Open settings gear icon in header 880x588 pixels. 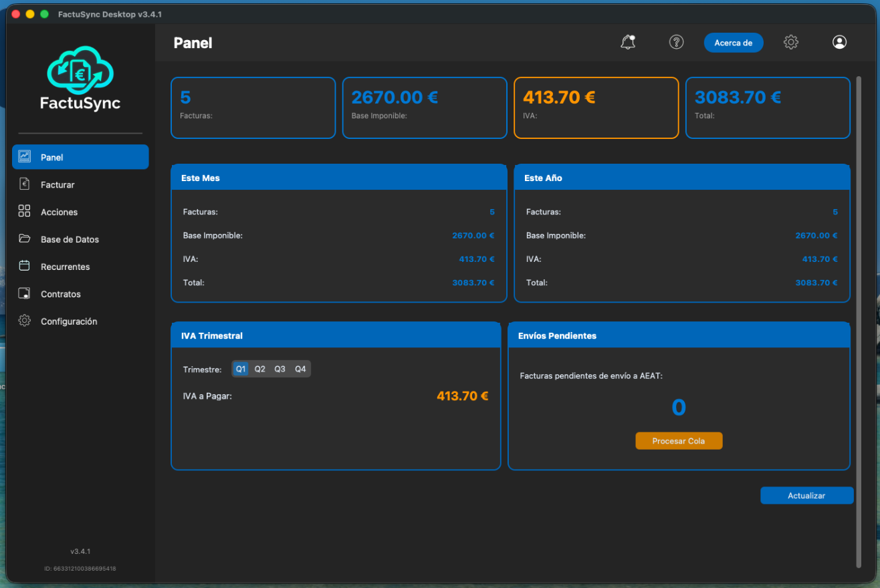790,42
